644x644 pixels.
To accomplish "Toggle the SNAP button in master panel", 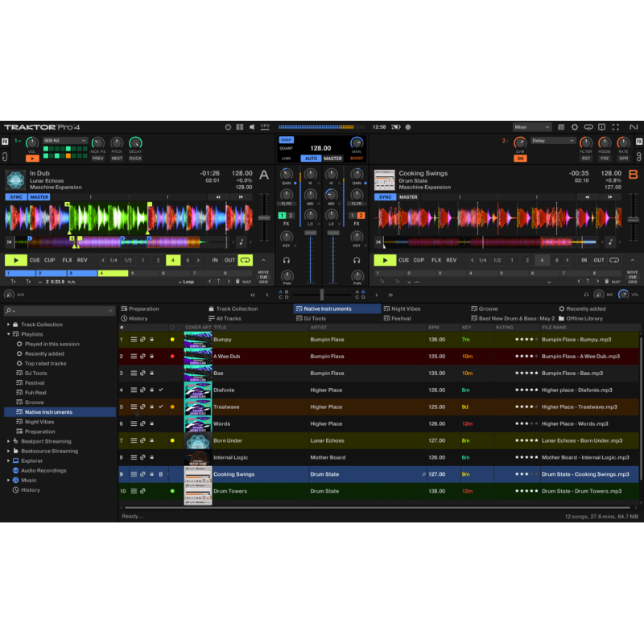I will [x=287, y=140].
